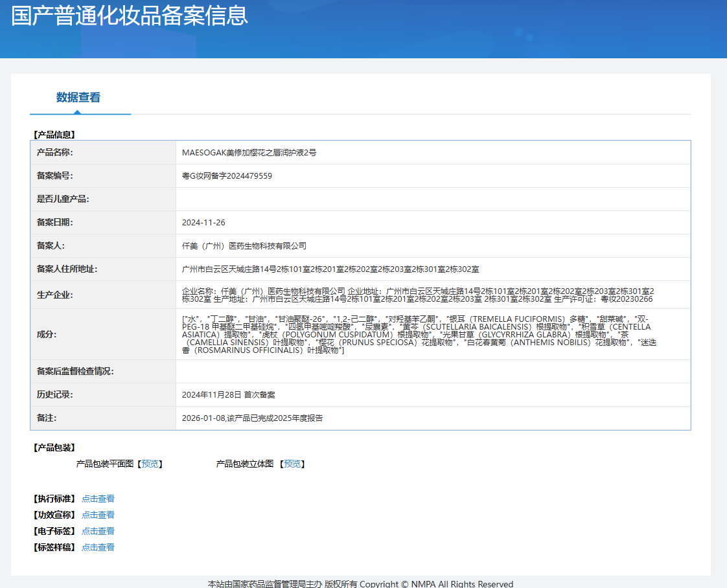Open 产品包装立体图 预览 link
Image resolution: width=727 pixels, height=588 pixels.
(292, 464)
